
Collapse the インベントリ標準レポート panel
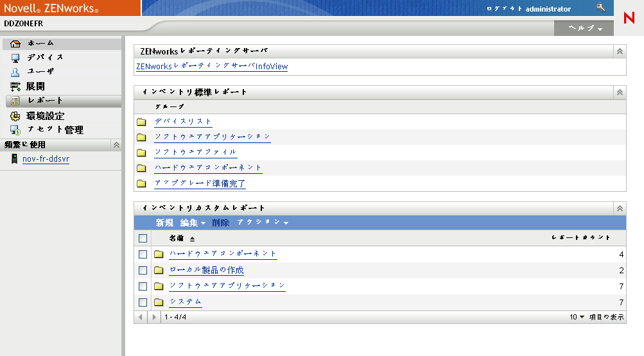click(620, 92)
